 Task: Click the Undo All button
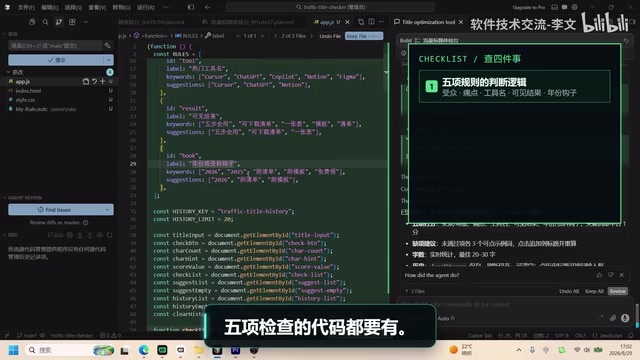[569, 291]
